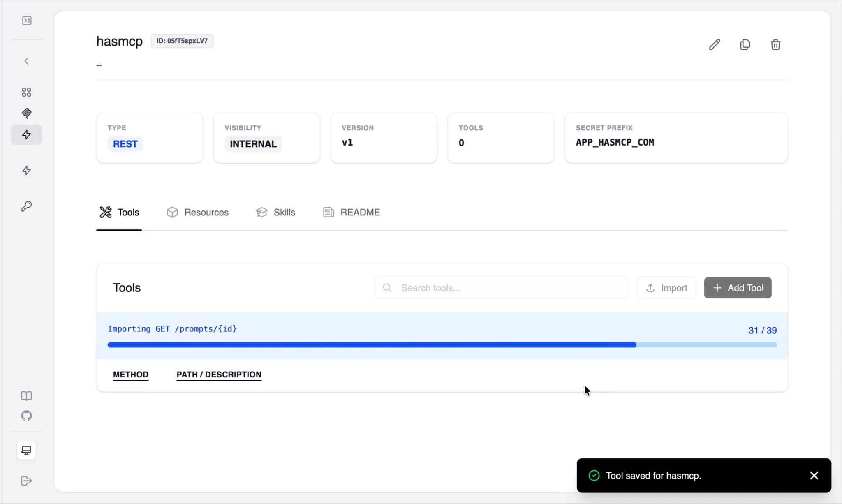842x504 pixels.
Task: Switch to the Resources tab
Action: coord(198,213)
